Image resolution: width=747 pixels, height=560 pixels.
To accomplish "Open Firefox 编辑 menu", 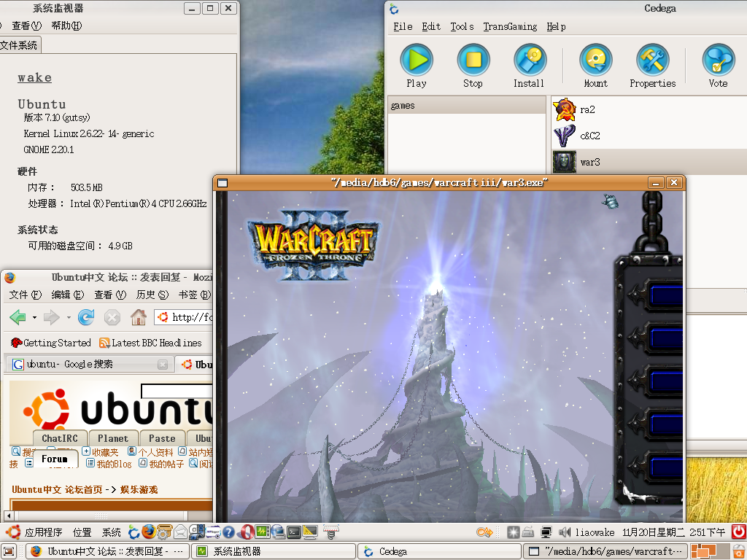I will tap(68, 295).
